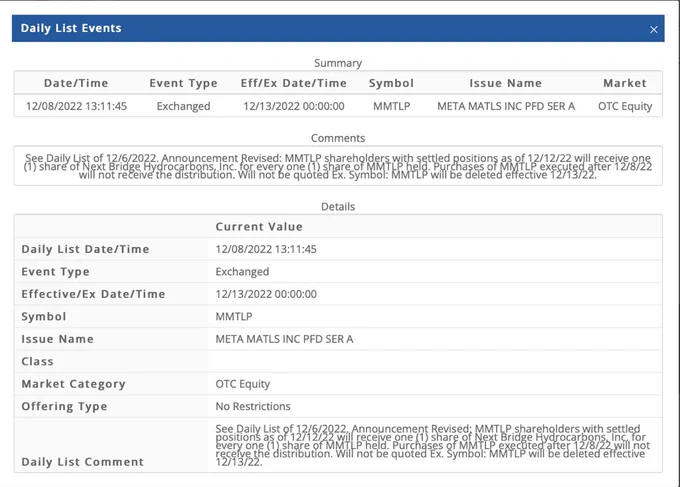Select summary effective date 12/13/2022 00:00:00
This screenshot has width=680, height=487.
[294, 106]
